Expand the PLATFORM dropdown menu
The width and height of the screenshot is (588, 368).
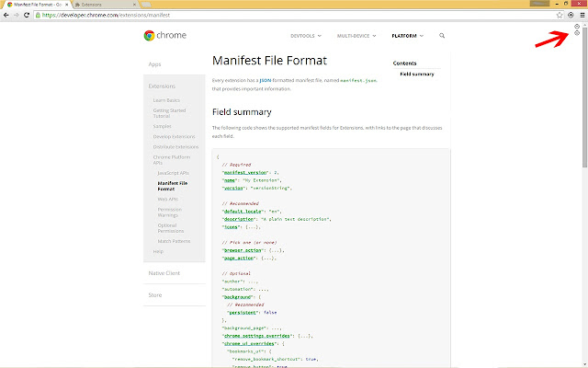[x=407, y=36]
